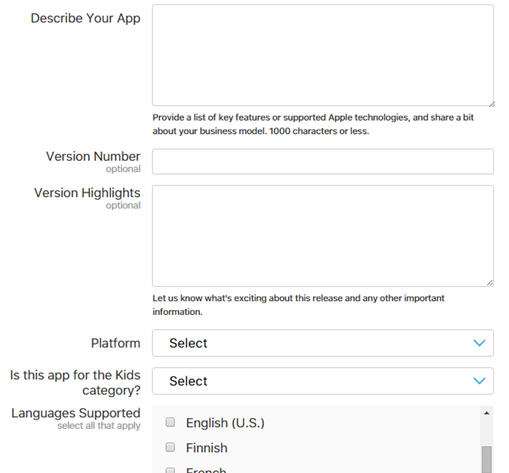Check the English (U.S.) language checkbox

click(170, 422)
